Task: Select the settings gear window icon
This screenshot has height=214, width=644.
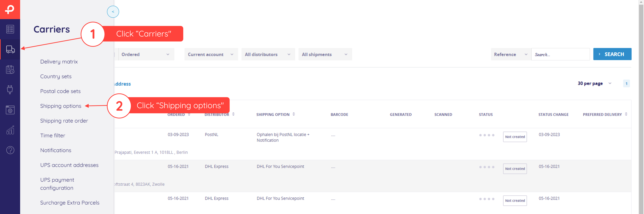Action: click(x=10, y=110)
